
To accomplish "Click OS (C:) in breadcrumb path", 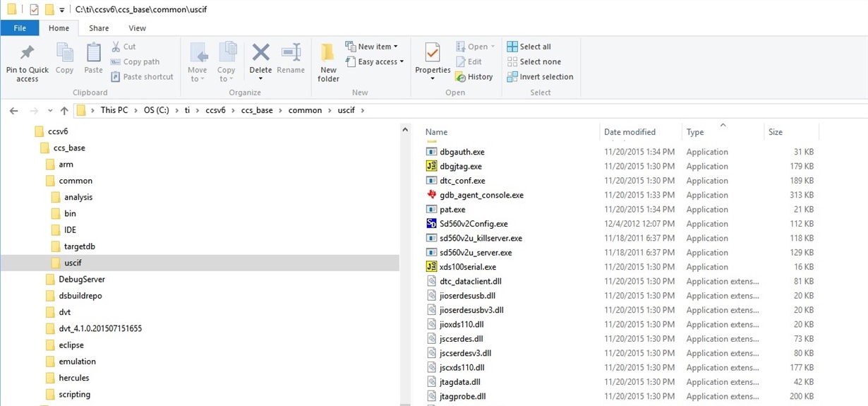I will click(x=157, y=110).
